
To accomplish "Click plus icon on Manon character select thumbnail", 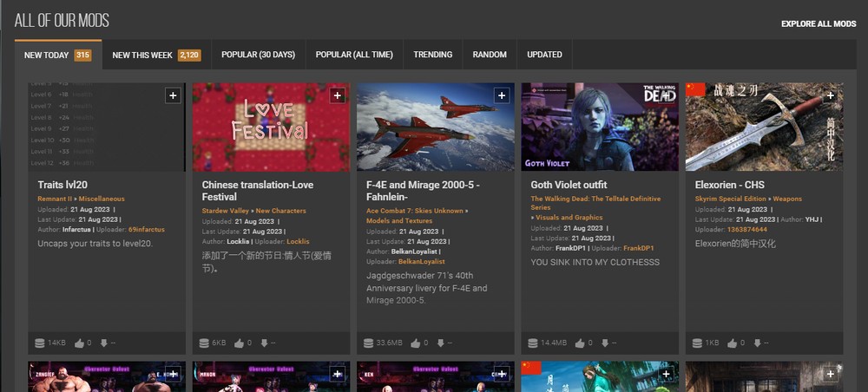I will (337, 375).
